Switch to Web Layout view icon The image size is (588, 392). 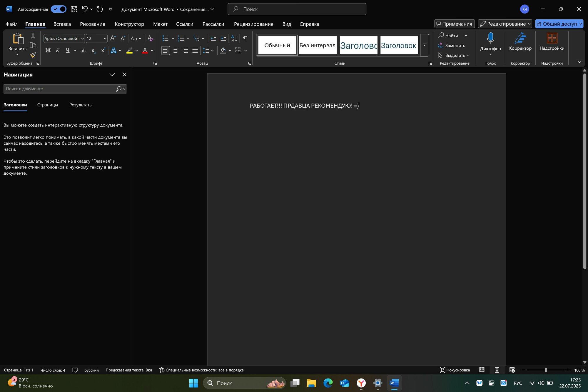point(512,370)
